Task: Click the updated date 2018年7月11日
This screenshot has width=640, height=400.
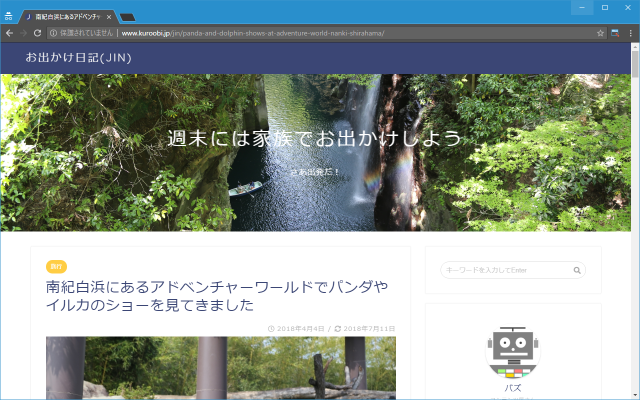Action: [x=369, y=329]
